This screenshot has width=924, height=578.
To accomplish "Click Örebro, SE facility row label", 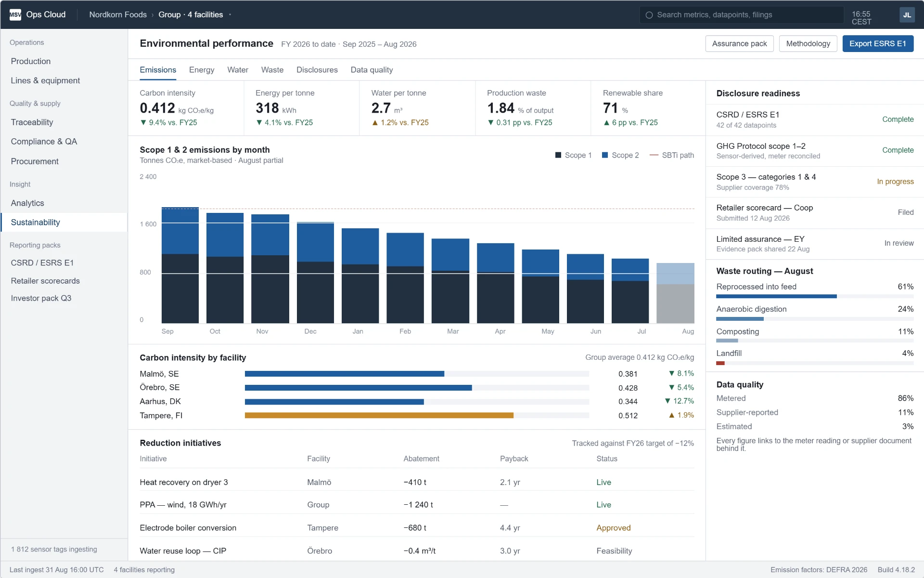I will (160, 388).
